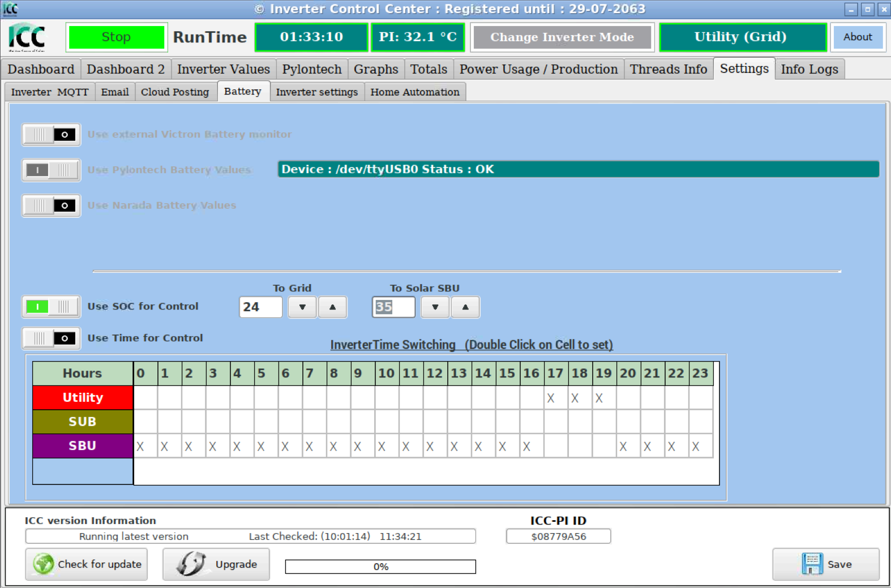Click Change Inverter Mode button
Screen dimensions: 891x588
tap(562, 37)
